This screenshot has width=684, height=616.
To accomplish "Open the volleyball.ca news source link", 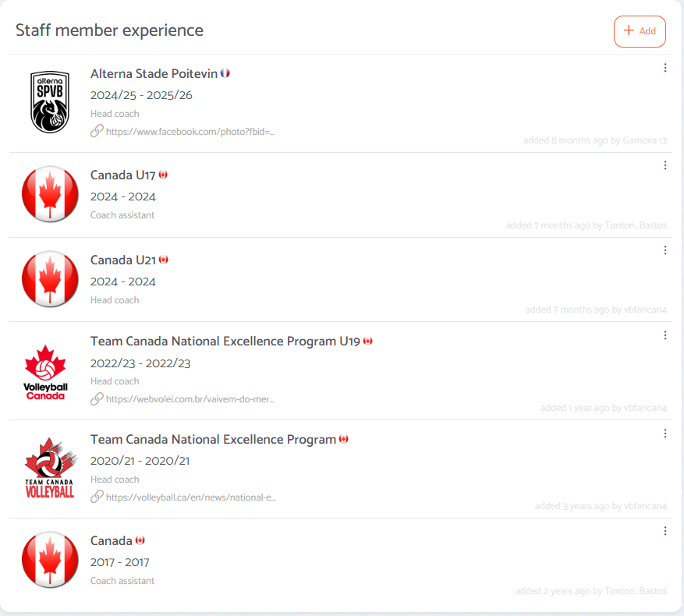I will point(190,497).
